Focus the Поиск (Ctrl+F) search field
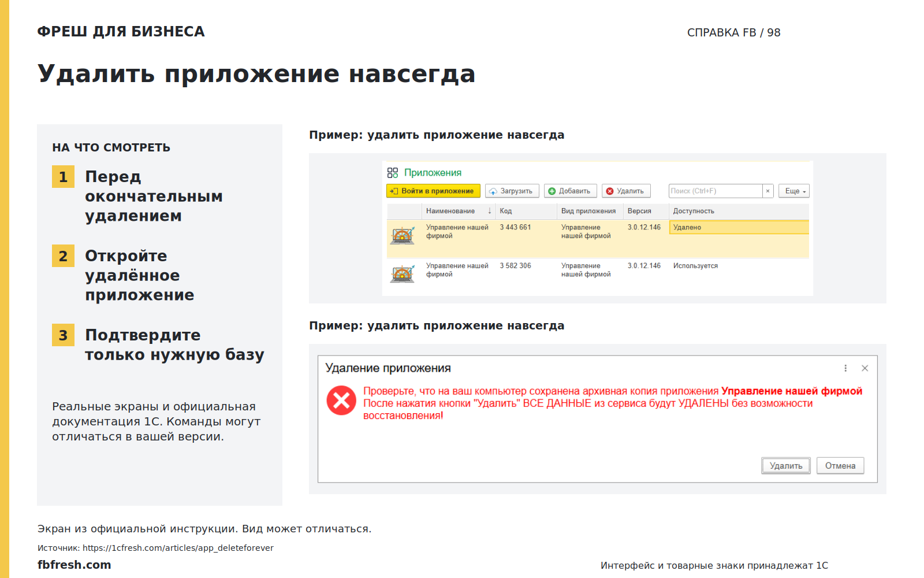The height and width of the screenshot is (578, 924). [x=716, y=191]
